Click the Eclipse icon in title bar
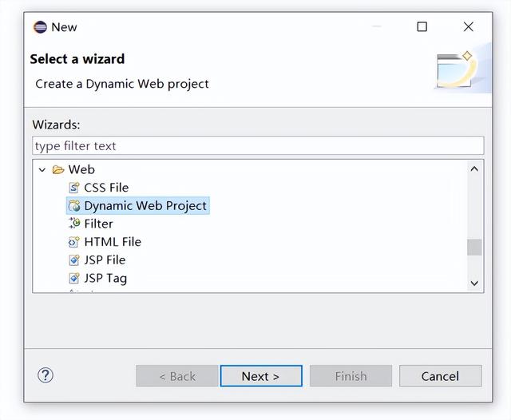 pos(40,27)
